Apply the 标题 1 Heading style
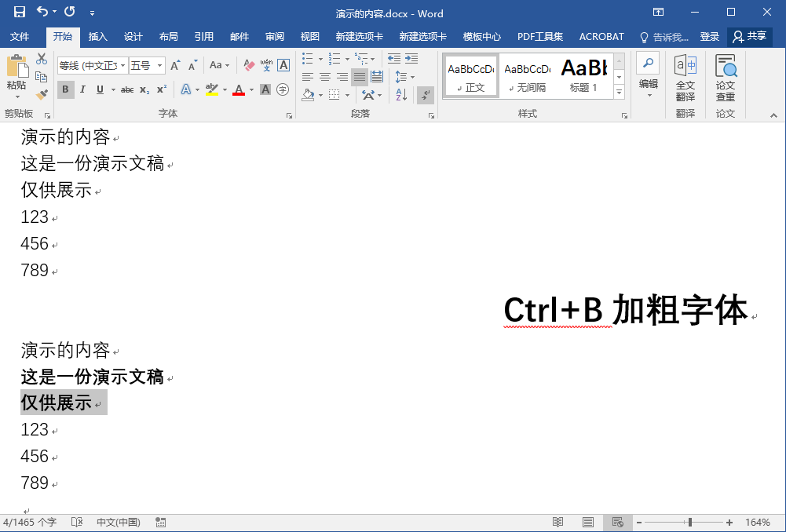786x532 pixels. point(584,75)
